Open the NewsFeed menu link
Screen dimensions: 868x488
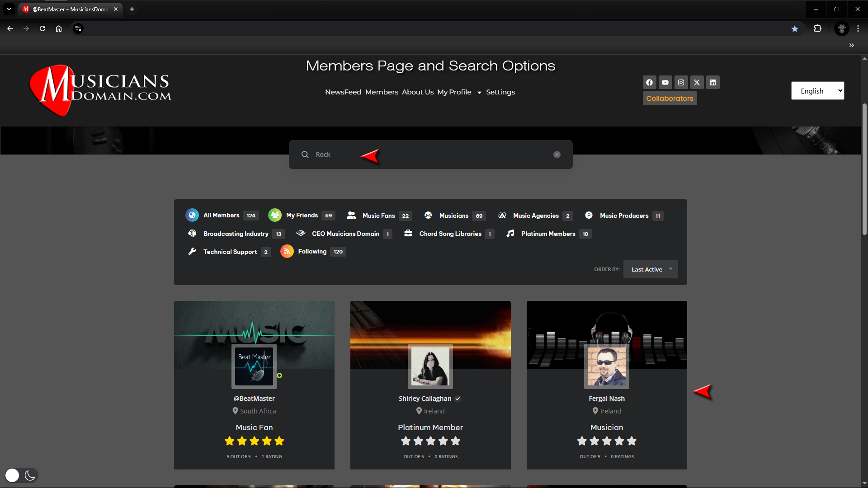pyautogui.click(x=343, y=92)
